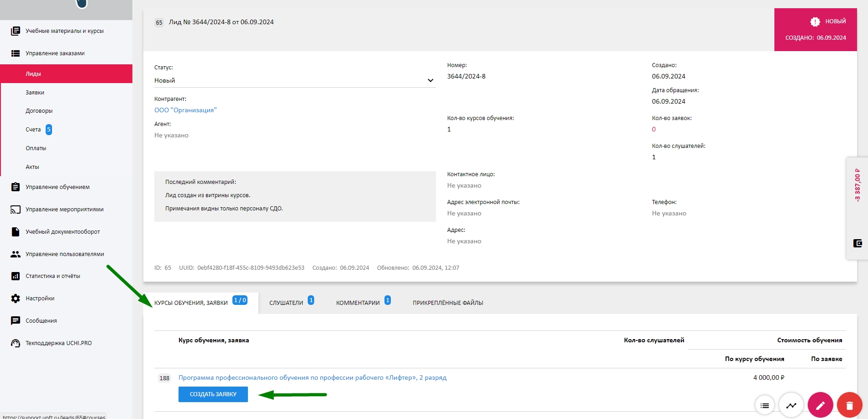Screen dimensions: 868x419
Task: Click the Управление пользователями label
Action: tap(65, 254)
